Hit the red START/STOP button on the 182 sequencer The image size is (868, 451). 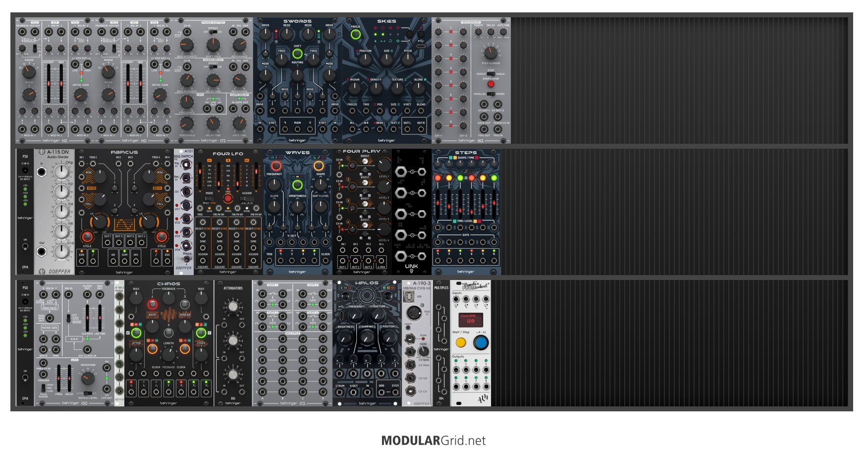click(490, 84)
